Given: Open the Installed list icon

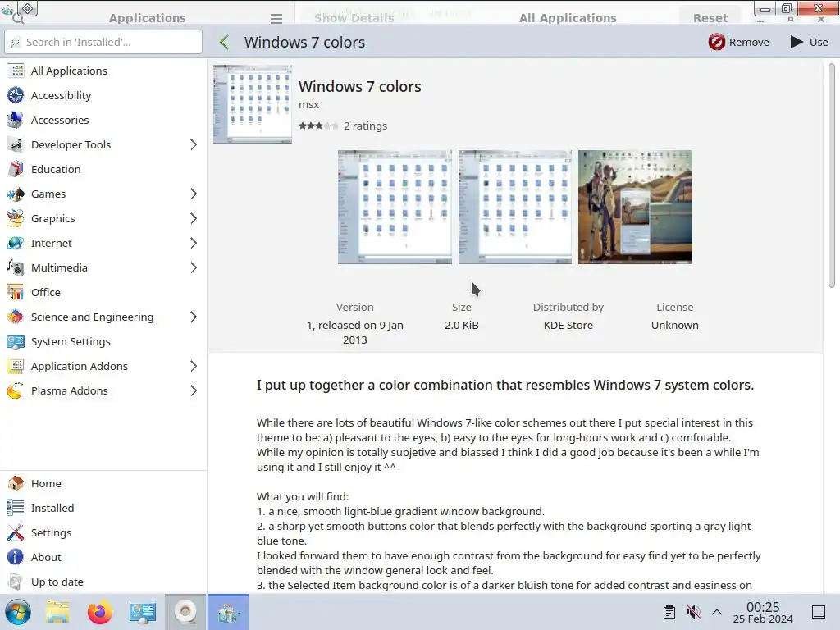Looking at the screenshot, I should pyautogui.click(x=16, y=508).
